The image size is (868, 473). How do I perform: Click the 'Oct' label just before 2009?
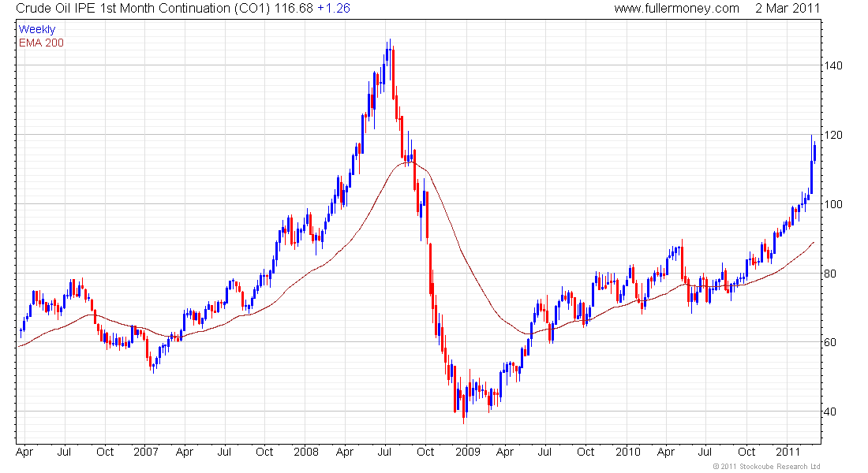coord(425,452)
